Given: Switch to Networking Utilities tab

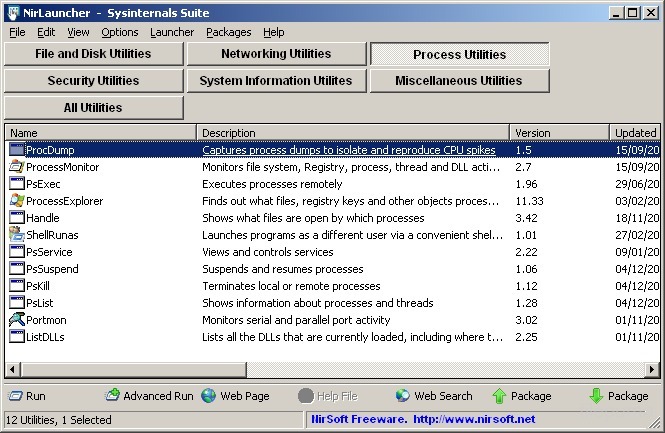Looking at the screenshot, I should tap(276, 54).
